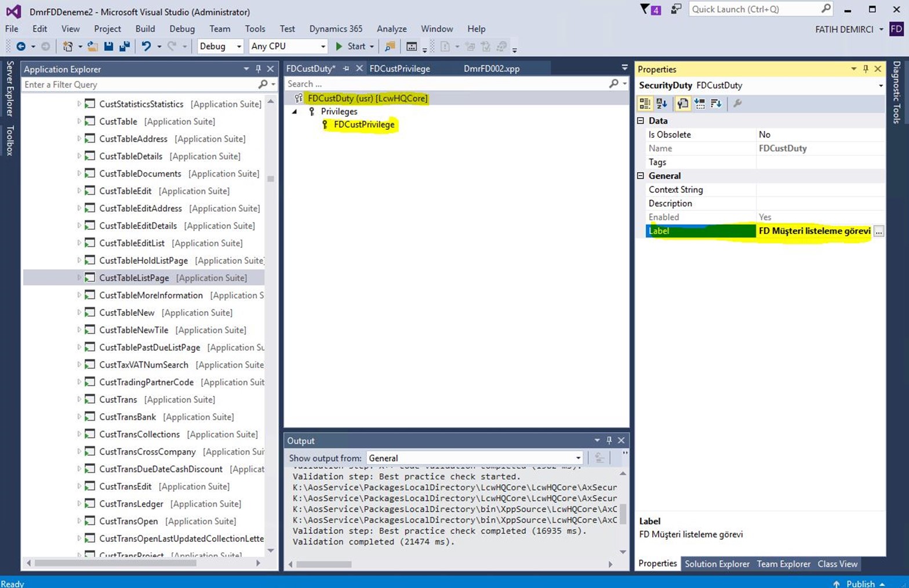
Task: Click the Properties page view icon
Action: [683, 104]
